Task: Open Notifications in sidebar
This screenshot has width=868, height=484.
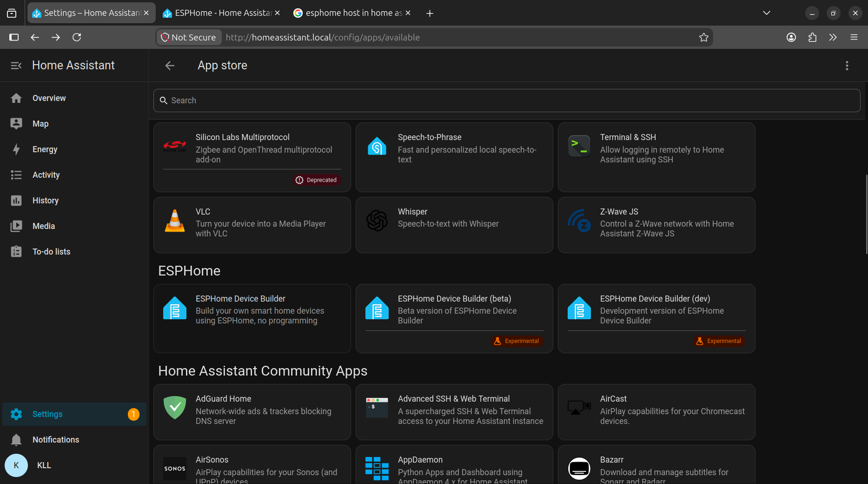Action: 74,440
